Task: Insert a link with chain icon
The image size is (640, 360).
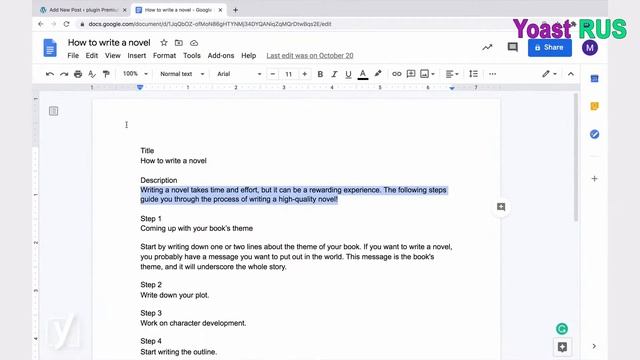Action: 396,74
